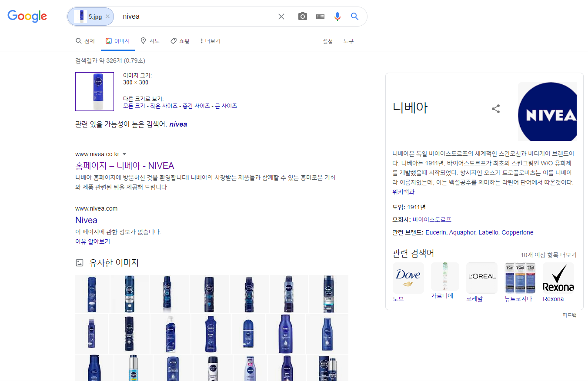Open the Aquaphor related brand link
The height and width of the screenshot is (382, 588).
click(x=463, y=232)
